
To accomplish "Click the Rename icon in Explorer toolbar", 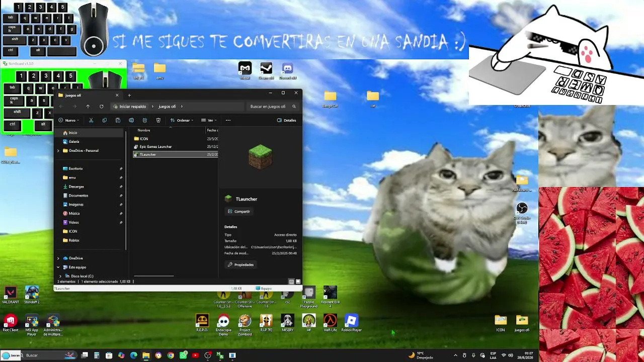I will click(x=131, y=120).
